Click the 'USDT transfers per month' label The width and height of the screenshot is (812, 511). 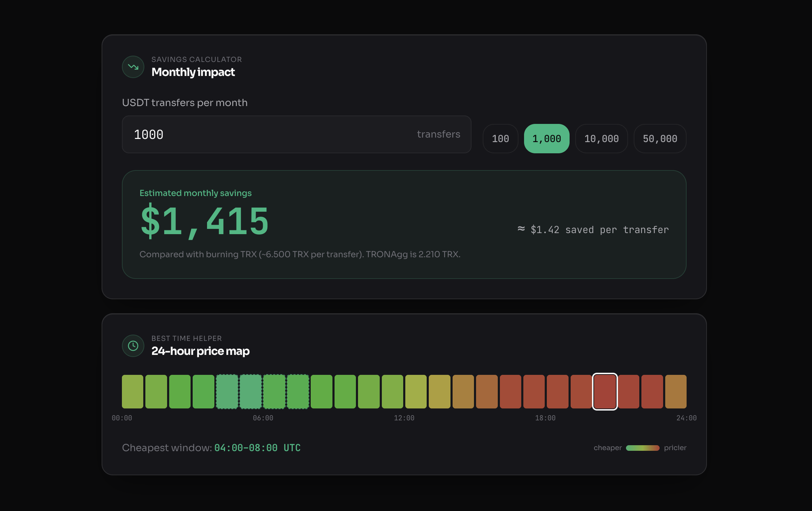(x=185, y=103)
